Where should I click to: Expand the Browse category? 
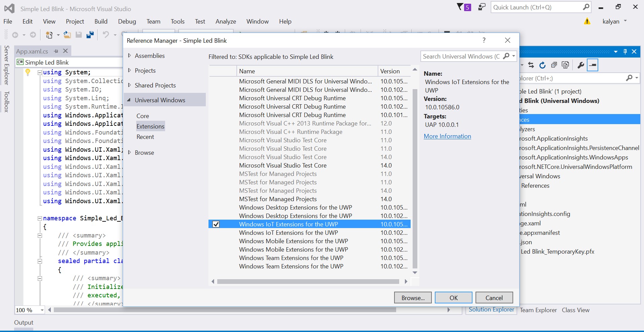[129, 152]
